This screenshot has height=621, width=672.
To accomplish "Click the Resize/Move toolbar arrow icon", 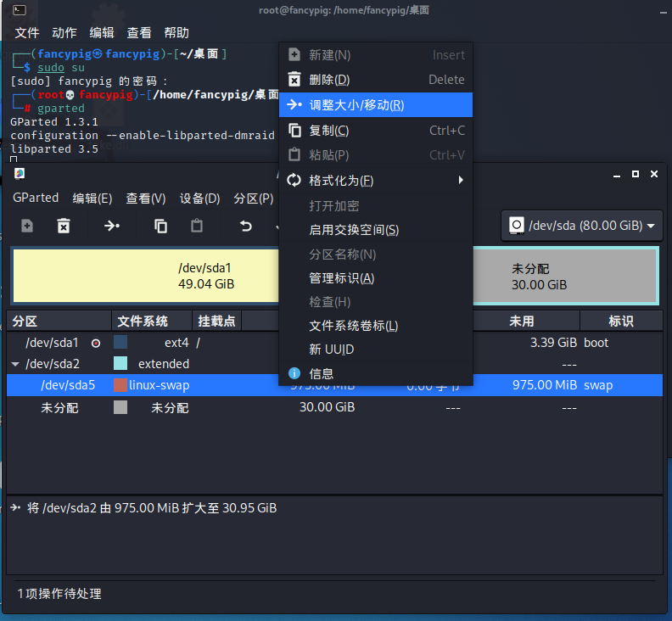I will [112, 226].
